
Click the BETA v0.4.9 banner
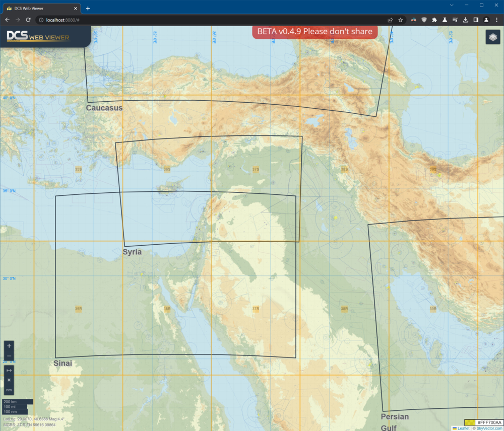pyautogui.click(x=314, y=32)
